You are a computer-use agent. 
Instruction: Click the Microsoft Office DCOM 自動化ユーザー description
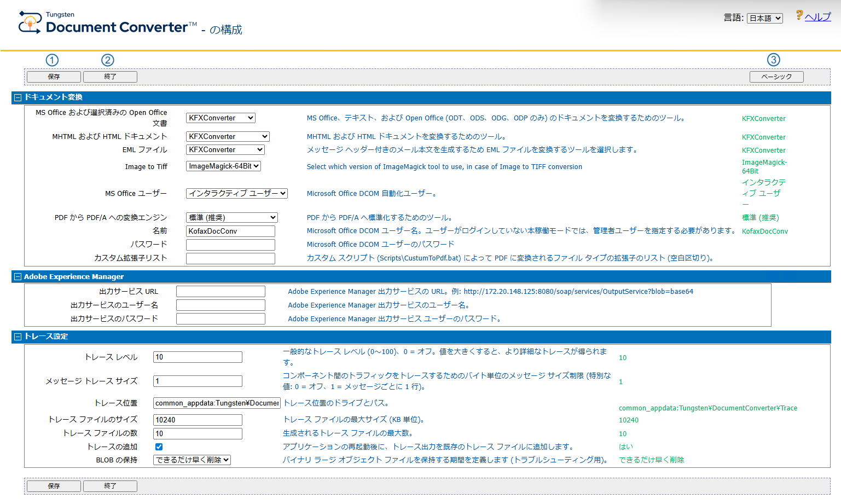pyautogui.click(x=372, y=194)
